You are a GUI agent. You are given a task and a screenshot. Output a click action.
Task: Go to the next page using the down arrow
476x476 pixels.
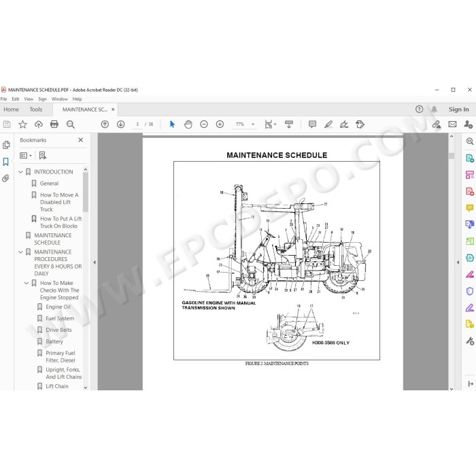(121, 124)
